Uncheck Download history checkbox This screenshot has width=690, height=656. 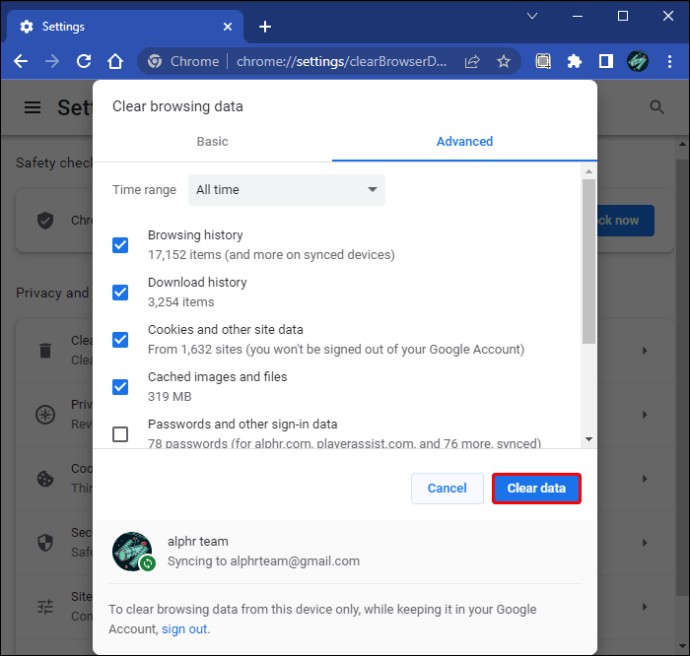click(120, 292)
